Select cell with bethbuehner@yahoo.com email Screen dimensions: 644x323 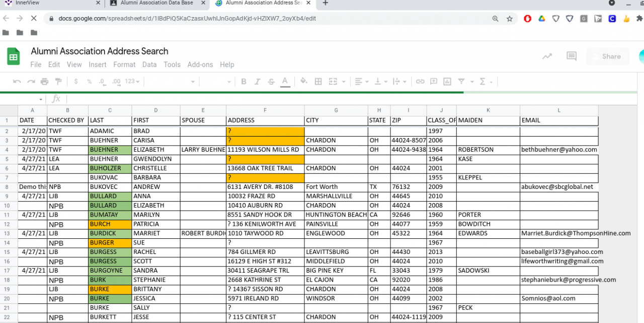tap(558, 150)
